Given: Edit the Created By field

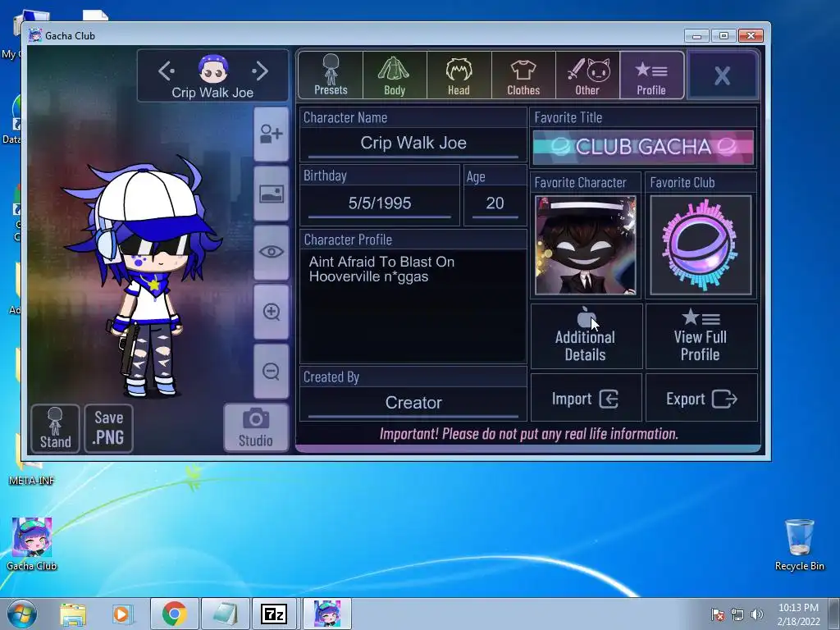Looking at the screenshot, I should (413, 403).
